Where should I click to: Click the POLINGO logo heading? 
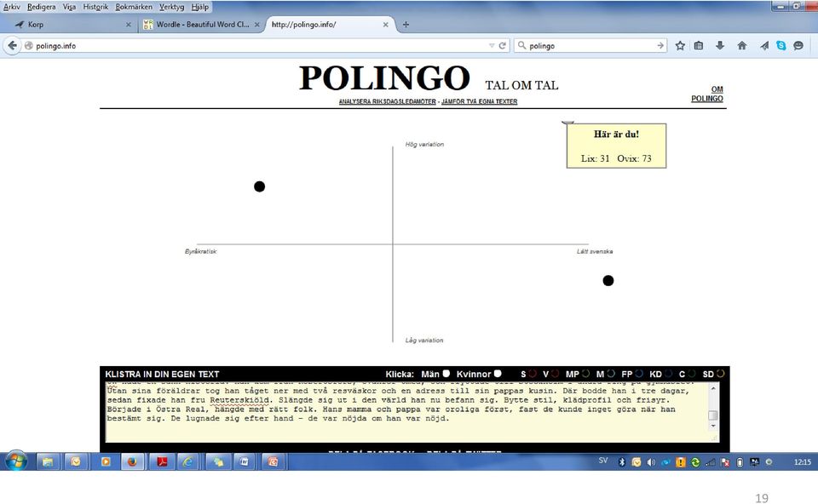pyautogui.click(x=384, y=78)
